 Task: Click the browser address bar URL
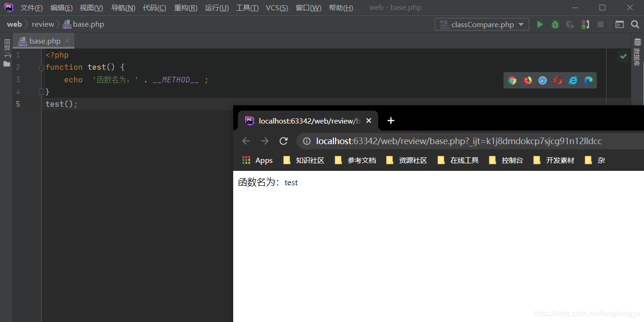tap(459, 141)
